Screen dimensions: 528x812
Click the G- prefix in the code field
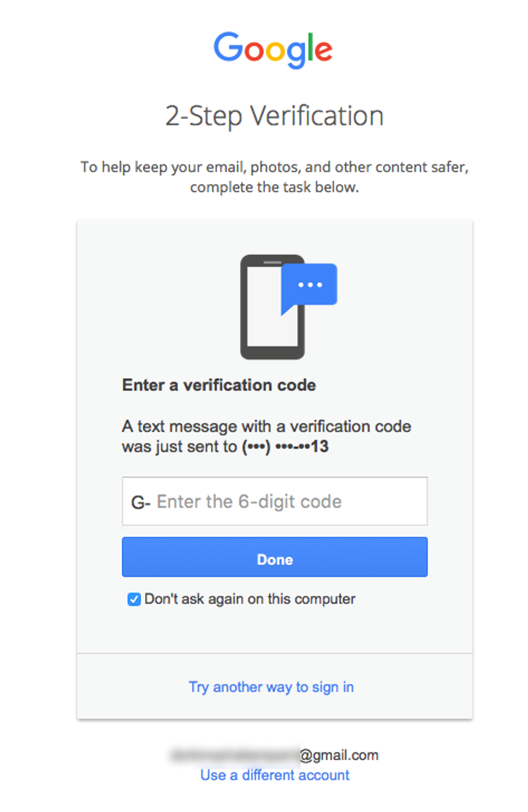pyautogui.click(x=141, y=501)
